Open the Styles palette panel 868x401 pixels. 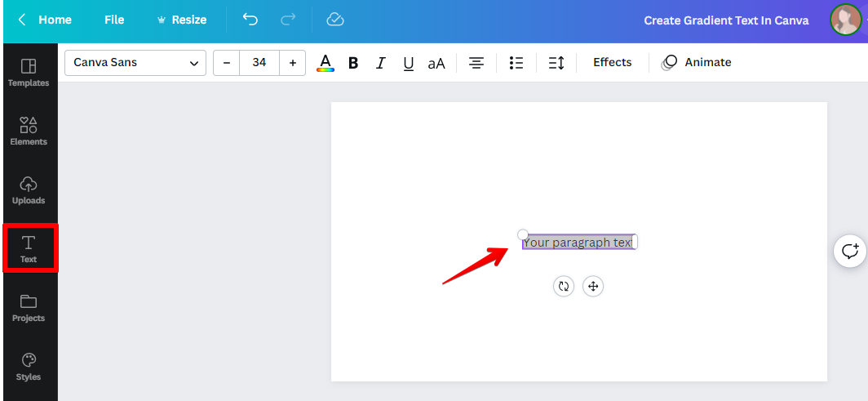click(x=29, y=366)
